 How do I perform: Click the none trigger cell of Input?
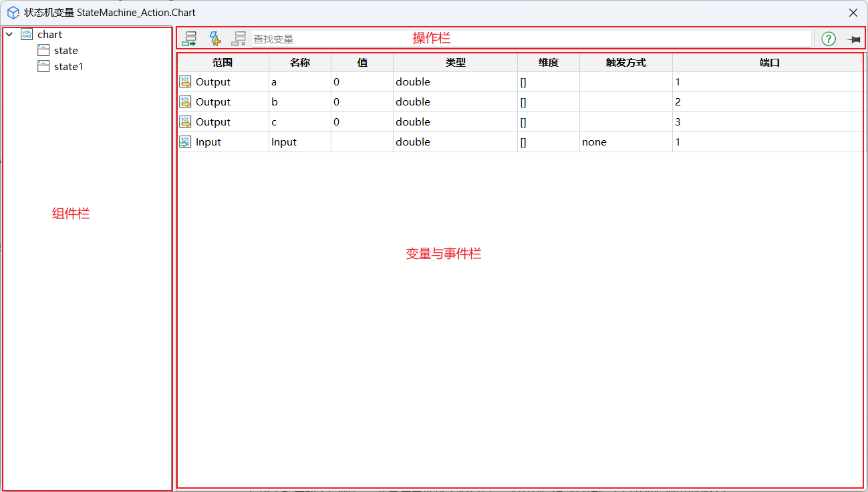625,142
